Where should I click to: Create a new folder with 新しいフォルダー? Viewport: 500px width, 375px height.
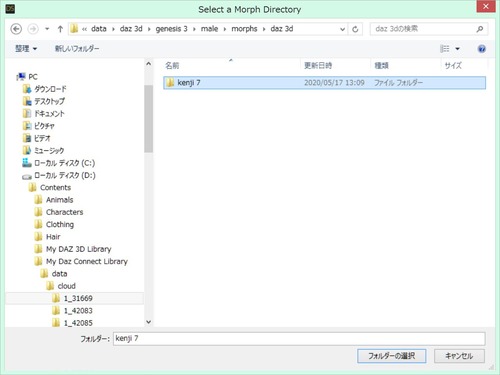point(77,49)
